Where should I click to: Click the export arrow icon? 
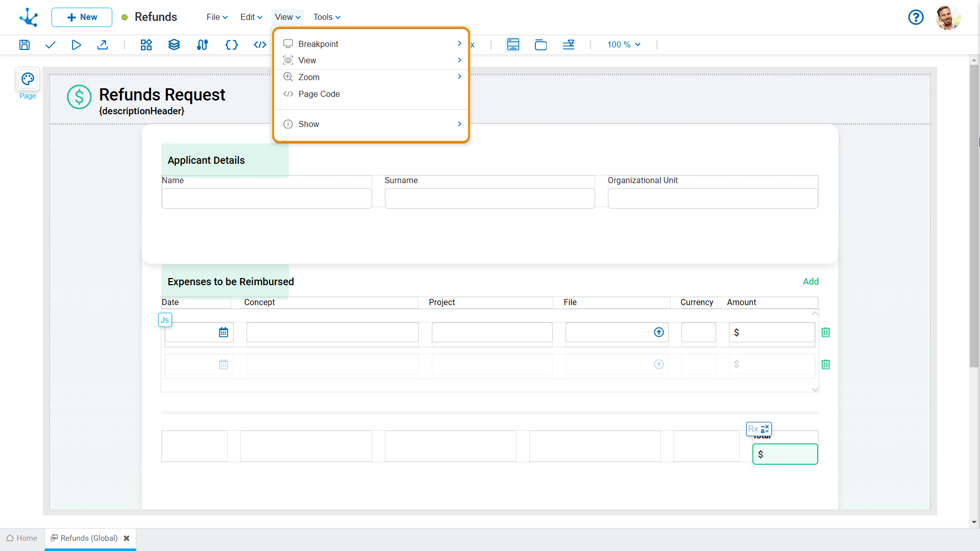103,45
